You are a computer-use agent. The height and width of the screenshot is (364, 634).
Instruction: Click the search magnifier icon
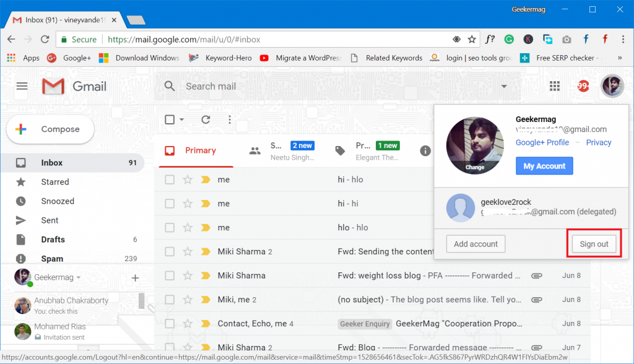[x=170, y=86]
